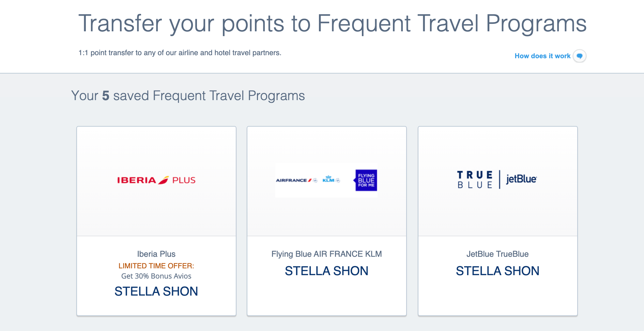Click the Flying Blue For Me badge

[366, 180]
